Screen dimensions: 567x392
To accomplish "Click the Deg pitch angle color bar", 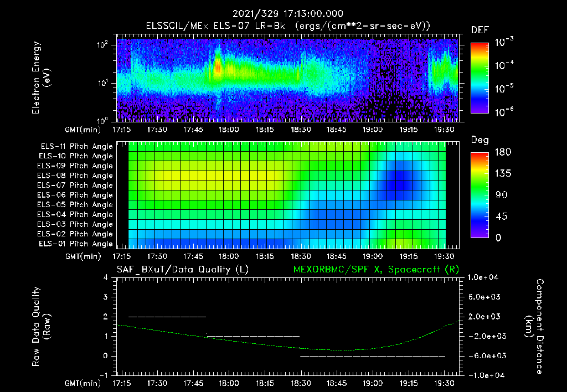I will [x=480, y=195].
